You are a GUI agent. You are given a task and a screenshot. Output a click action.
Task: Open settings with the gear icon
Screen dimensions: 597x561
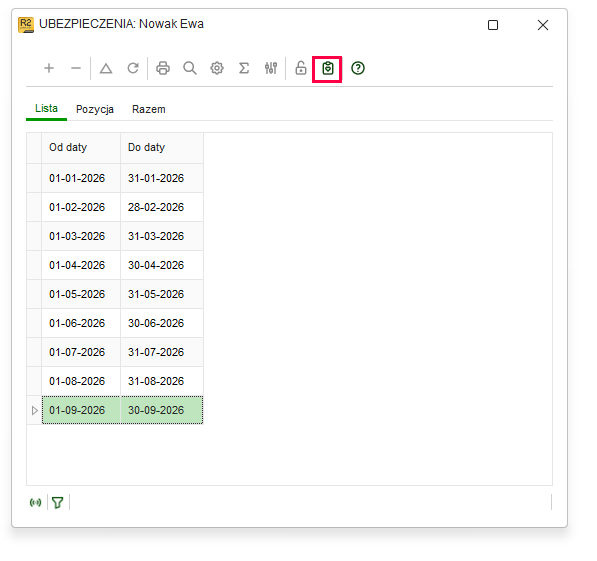tap(217, 69)
